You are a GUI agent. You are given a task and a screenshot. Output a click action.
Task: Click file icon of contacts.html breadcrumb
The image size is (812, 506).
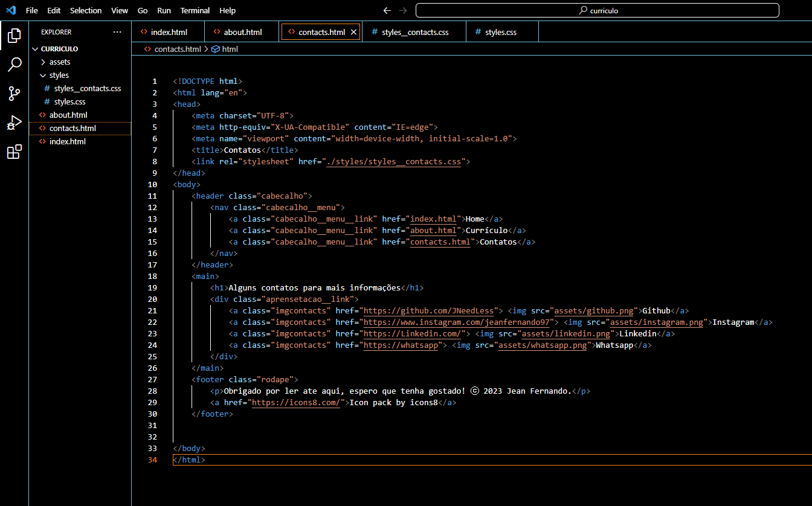[x=147, y=49]
